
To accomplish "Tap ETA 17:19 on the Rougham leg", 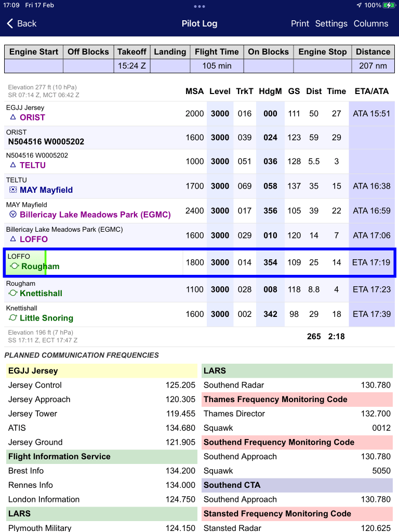I will 371,262.
